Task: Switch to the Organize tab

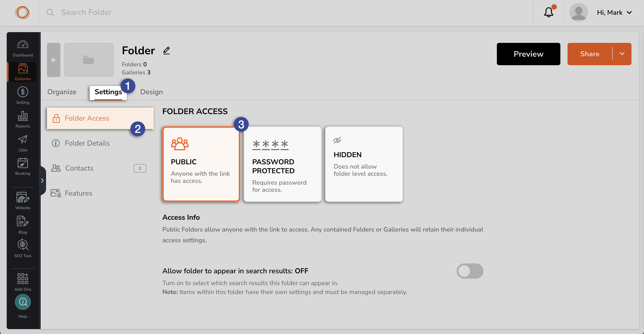Action: pos(62,92)
